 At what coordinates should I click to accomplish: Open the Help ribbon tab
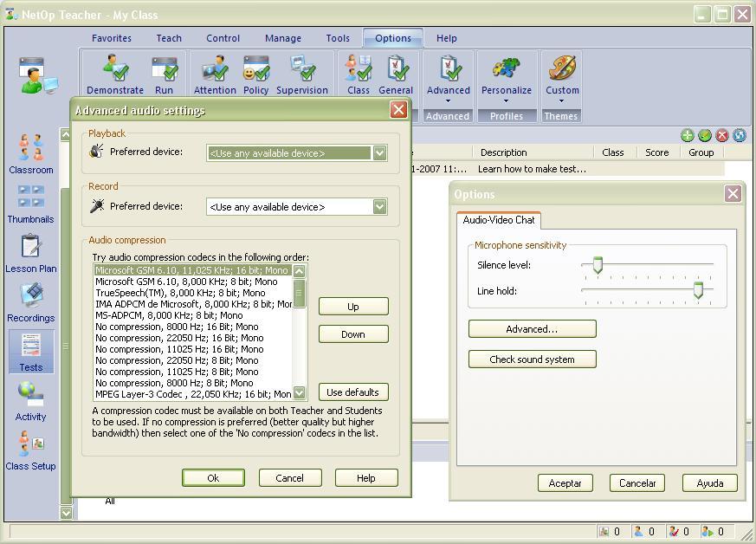(x=447, y=38)
